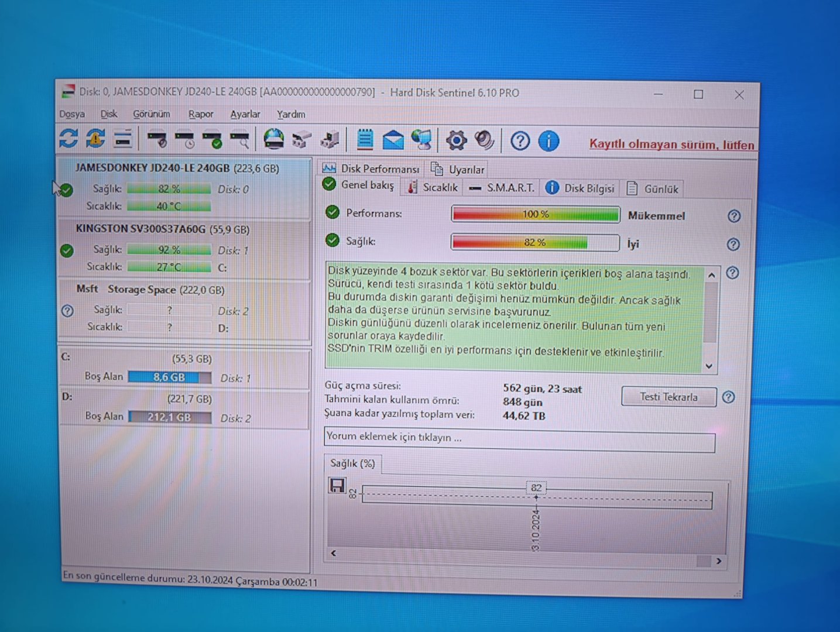Click the Testi Tekrarla button
Screen dimensions: 840x632
[x=669, y=397]
